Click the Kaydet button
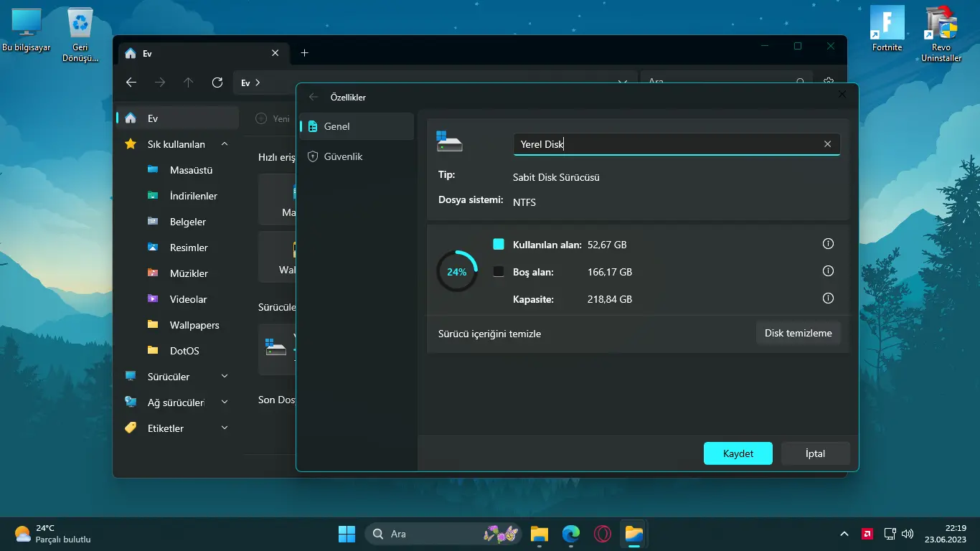Viewport: 980px width, 551px height. coord(738,453)
